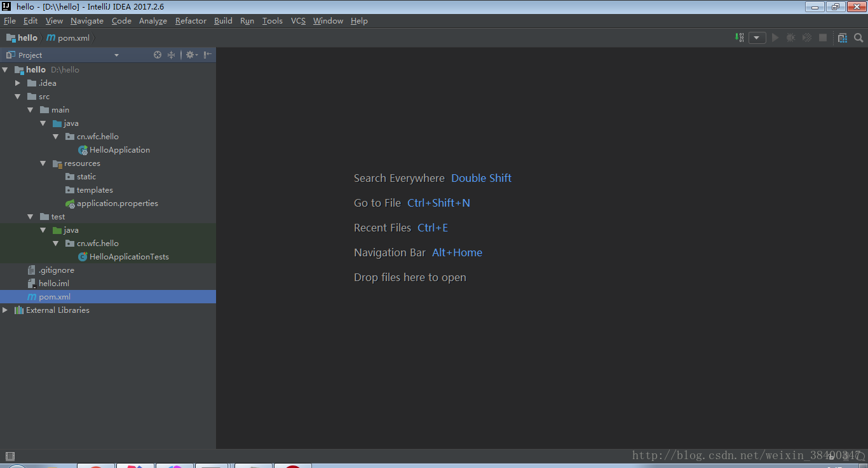The width and height of the screenshot is (868, 468).
Task: Click the Maven m icon beside pom.xml in tree
Action: point(32,297)
